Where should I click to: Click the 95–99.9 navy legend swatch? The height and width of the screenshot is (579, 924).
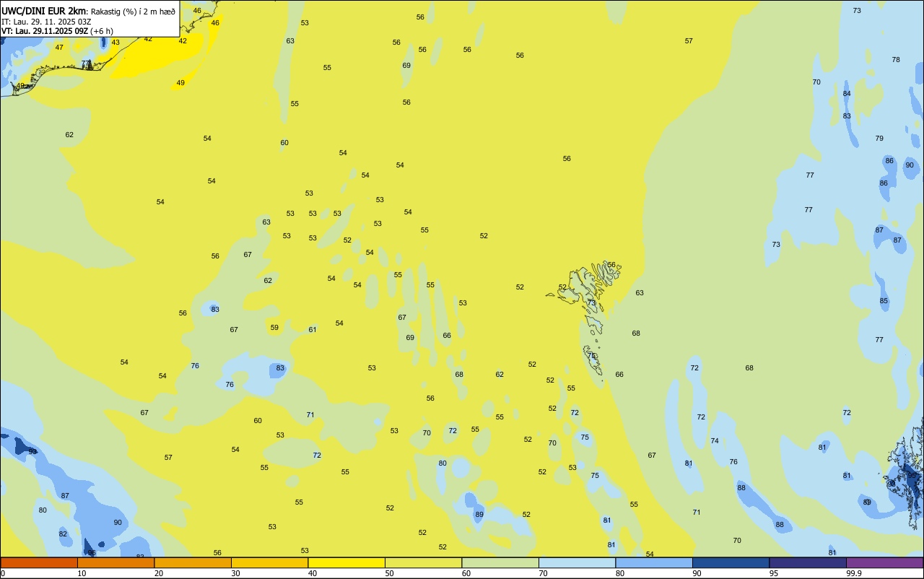coord(808,562)
